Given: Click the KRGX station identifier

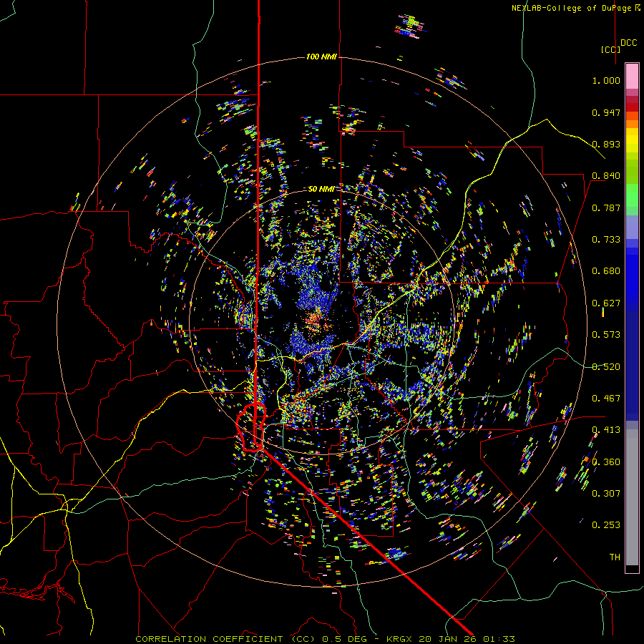Looking at the screenshot, I should (x=401, y=639).
